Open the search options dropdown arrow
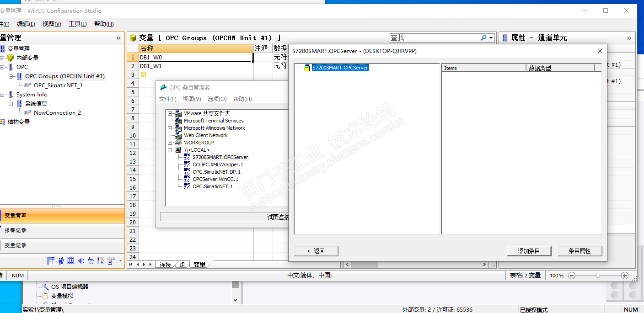Image resolution: width=644 pixels, height=313 pixels. [x=491, y=38]
